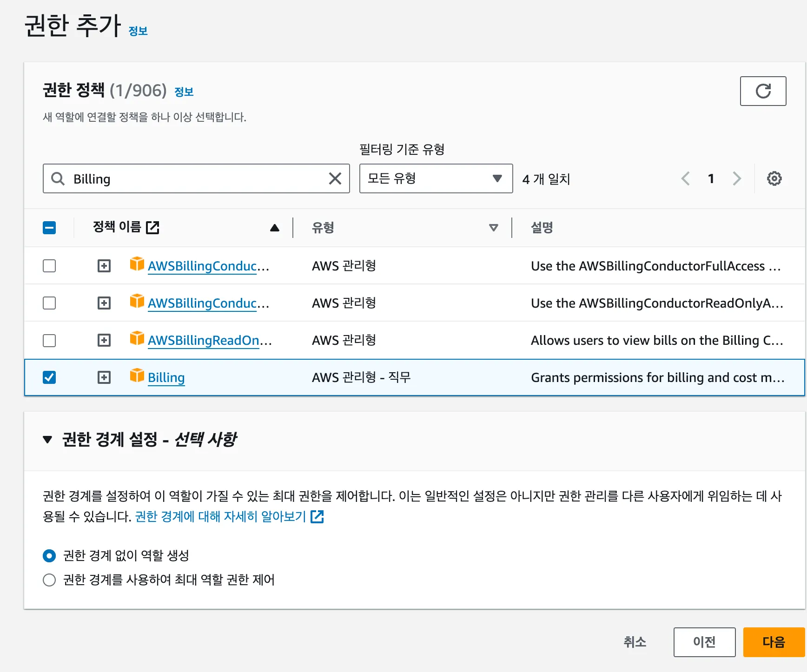Open the second AWSBillingConduc… policy link
The height and width of the screenshot is (672, 807).
point(208,303)
